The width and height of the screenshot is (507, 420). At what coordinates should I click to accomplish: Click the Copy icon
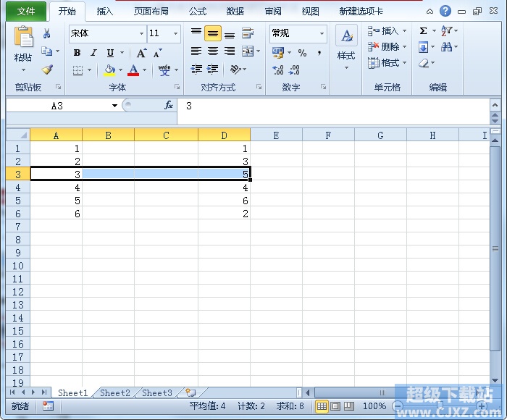(47, 51)
